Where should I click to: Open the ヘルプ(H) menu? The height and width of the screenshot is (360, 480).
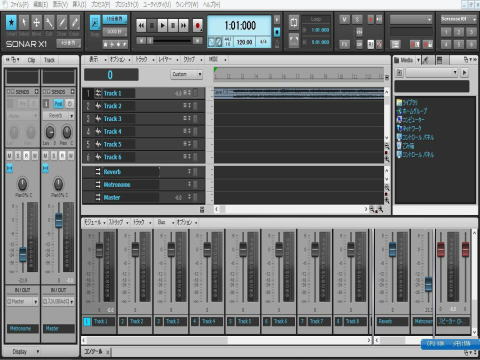click(x=212, y=4)
